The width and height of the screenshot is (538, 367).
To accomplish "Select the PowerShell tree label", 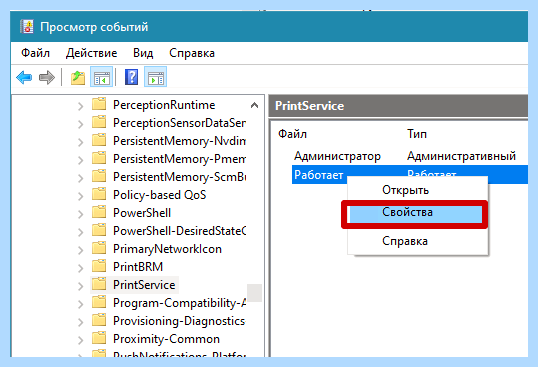I will pyautogui.click(x=142, y=213).
